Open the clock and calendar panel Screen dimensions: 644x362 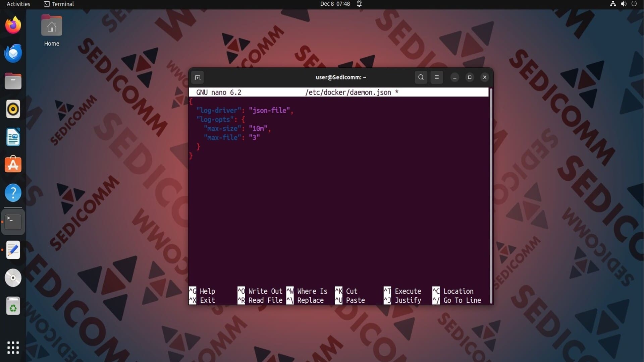click(335, 4)
